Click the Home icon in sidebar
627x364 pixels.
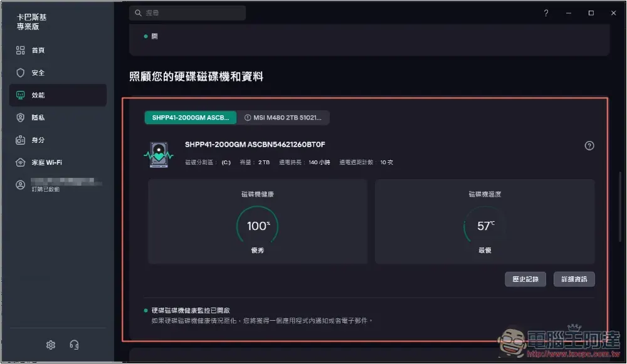click(21, 50)
